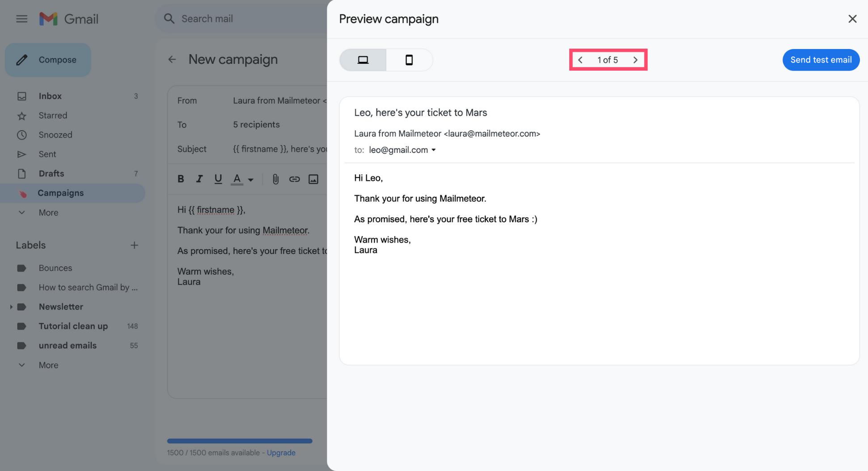Click the Upgrade link
Image resolution: width=868 pixels, height=471 pixels.
pos(281,453)
